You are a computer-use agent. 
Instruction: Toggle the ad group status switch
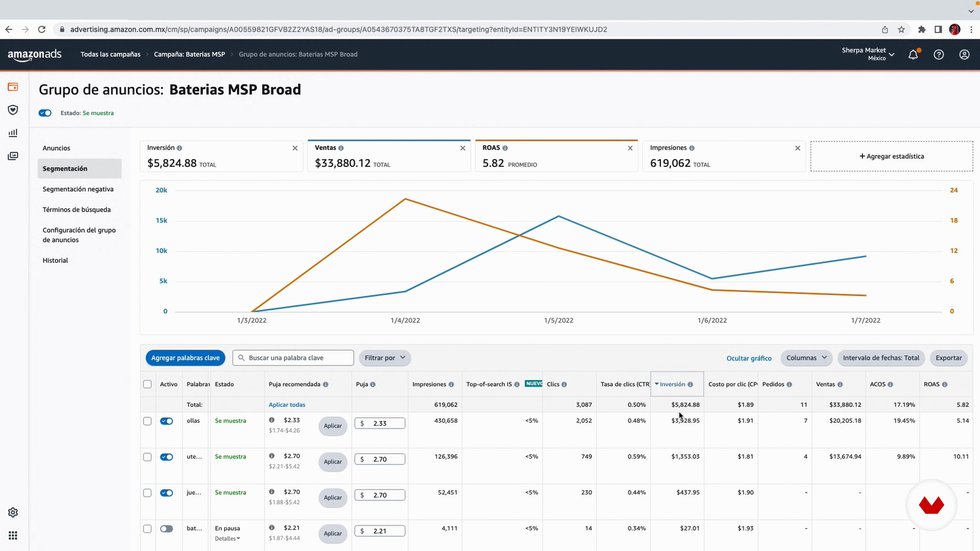click(45, 113)
